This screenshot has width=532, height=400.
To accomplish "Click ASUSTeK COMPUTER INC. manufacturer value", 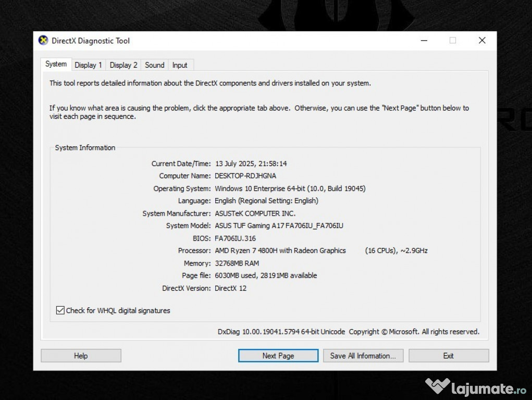I will [255, 214].
